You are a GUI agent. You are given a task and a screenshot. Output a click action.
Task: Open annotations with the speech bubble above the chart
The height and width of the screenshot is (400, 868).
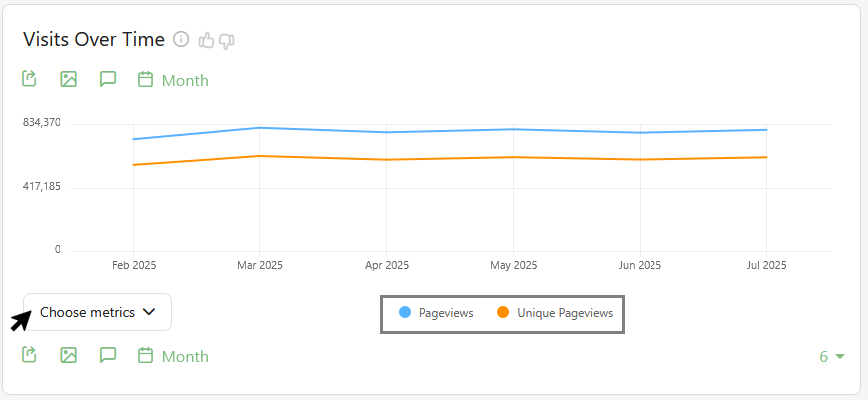coord(108,79)
